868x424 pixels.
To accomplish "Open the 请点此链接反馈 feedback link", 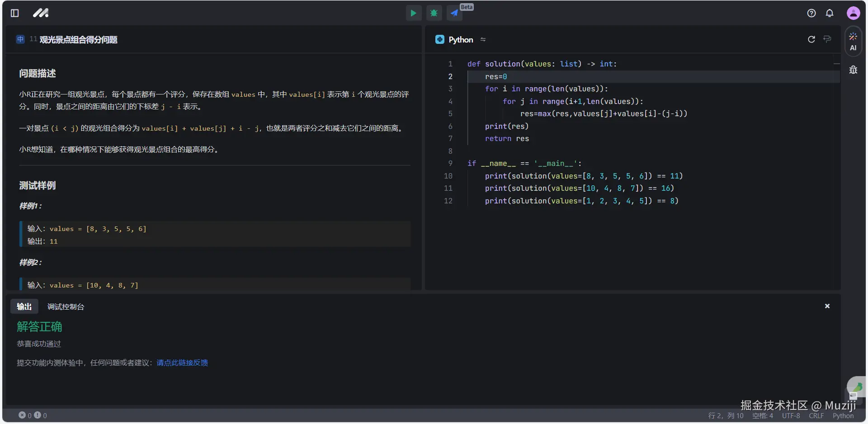I will click(x=182, y=363).
